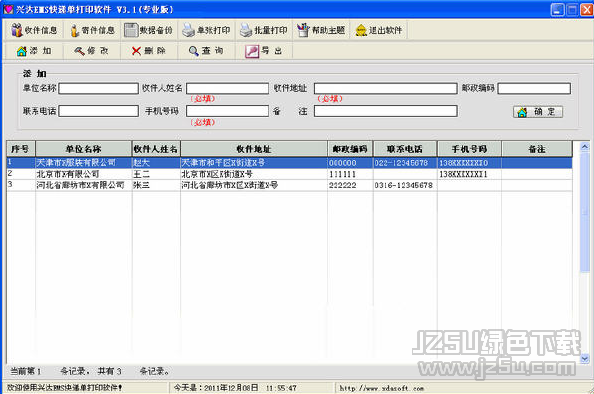Click 批量打印 batch print button
Screen dimensions: 594x394
264,30
